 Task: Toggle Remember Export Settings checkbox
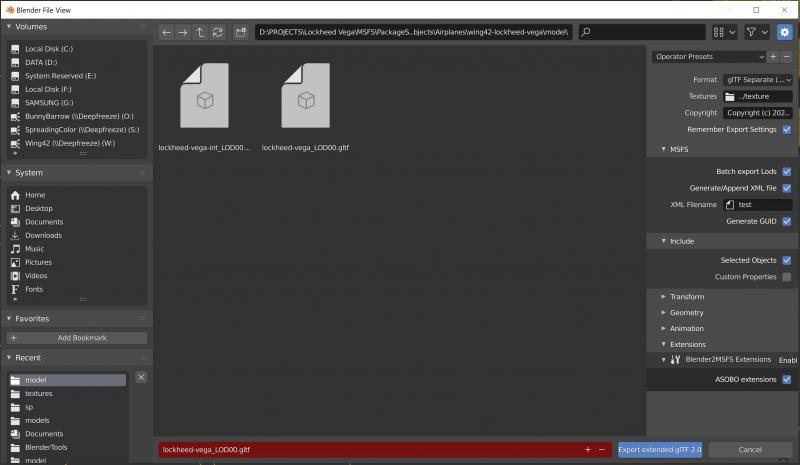click(x=787, y=130)
